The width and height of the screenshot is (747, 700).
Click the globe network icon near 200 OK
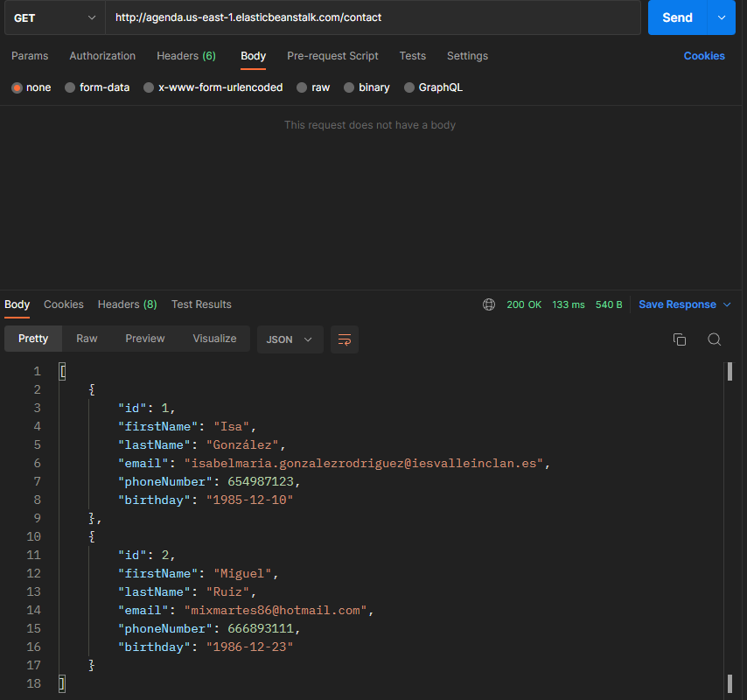point(488,304)
